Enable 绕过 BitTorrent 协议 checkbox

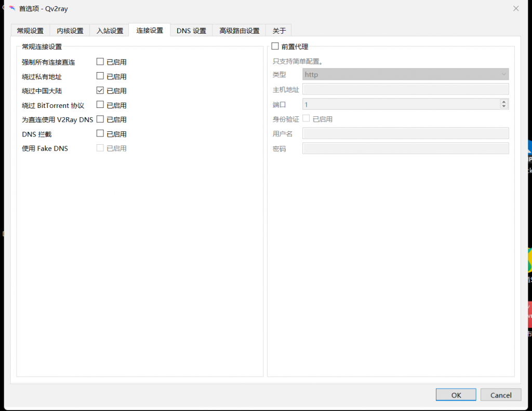point(100,105)
